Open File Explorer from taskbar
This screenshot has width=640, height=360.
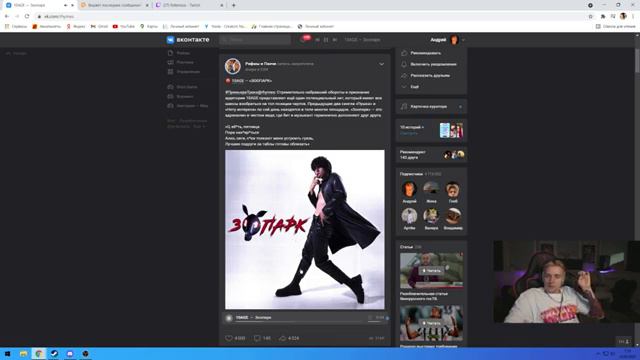23,353
